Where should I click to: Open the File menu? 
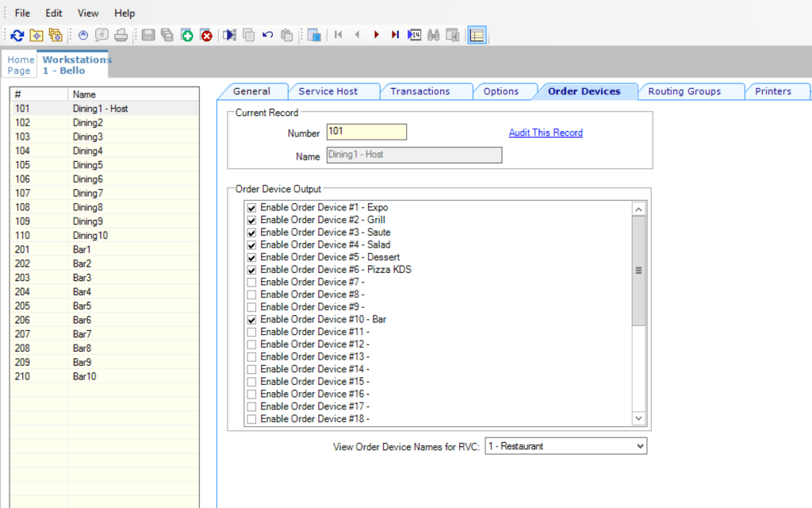pyautogui.click(x=22, y=13)
